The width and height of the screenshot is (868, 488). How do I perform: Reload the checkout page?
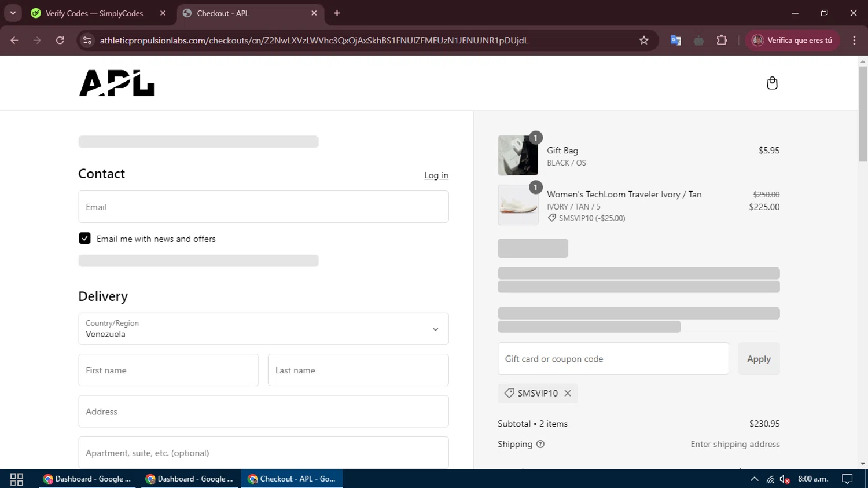60,40
